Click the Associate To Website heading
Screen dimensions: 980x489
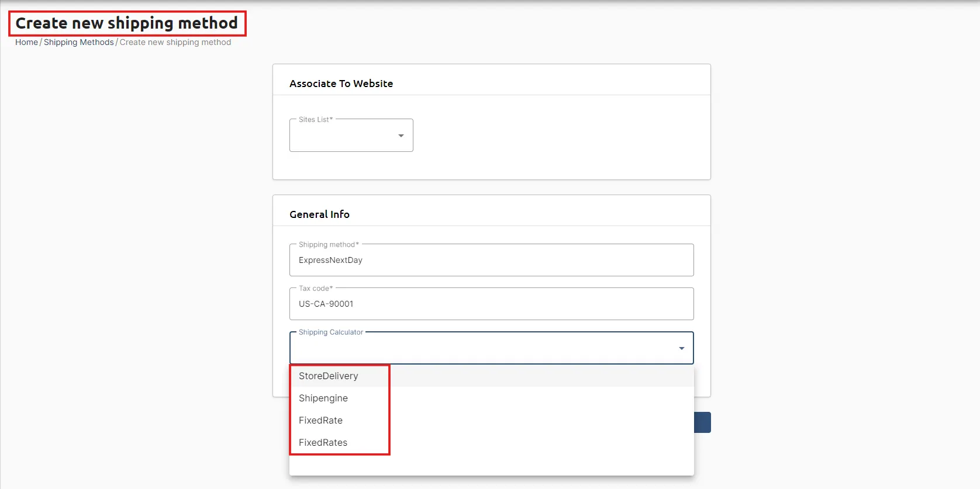(x=341, y=84)
